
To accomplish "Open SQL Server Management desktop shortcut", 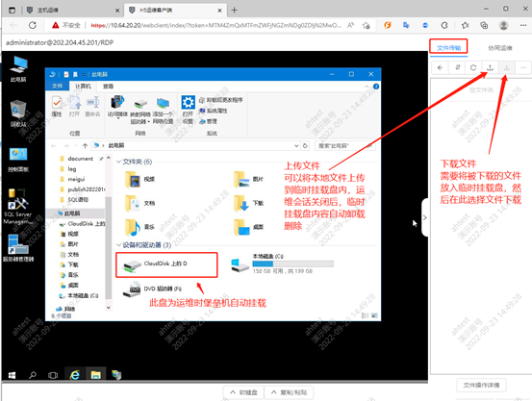I will pyautogui.click(x=17, y=206).
